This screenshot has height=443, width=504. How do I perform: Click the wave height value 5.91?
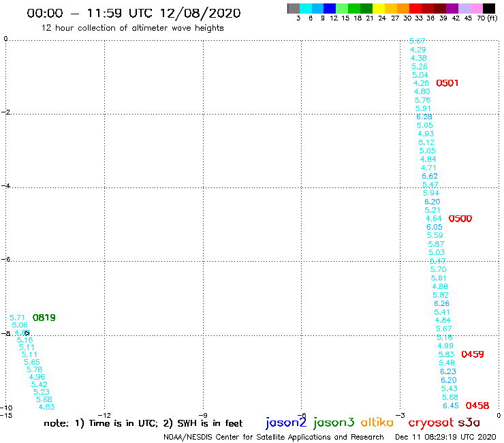(x=423, y=108)
